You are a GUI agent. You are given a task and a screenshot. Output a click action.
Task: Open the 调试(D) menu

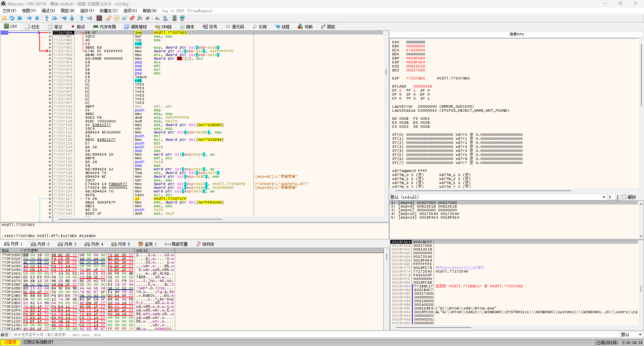coord(48,11)
